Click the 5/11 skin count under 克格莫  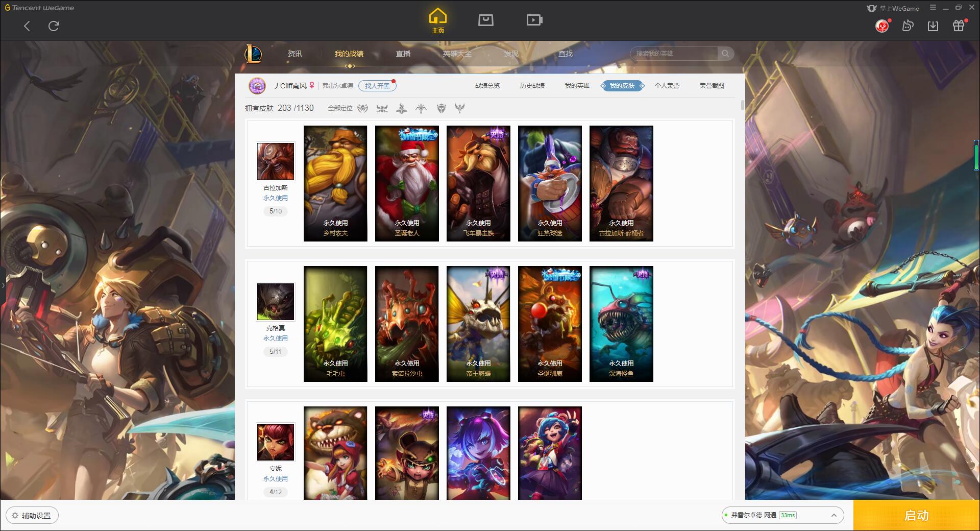276,351
